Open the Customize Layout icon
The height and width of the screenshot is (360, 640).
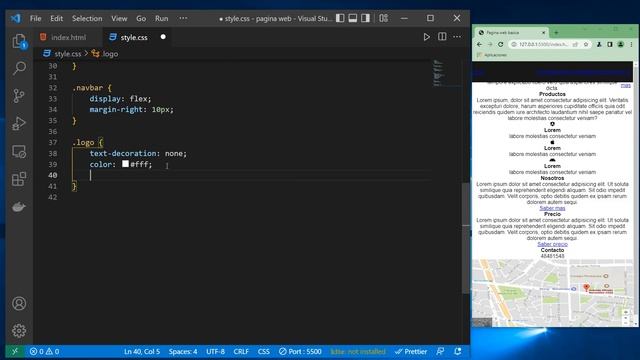[383, 18]
